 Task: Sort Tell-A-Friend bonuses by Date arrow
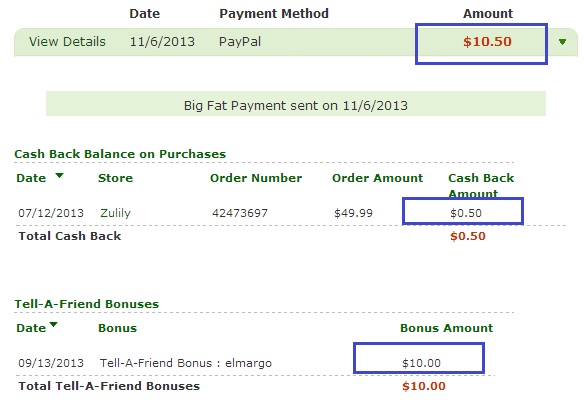54,324
